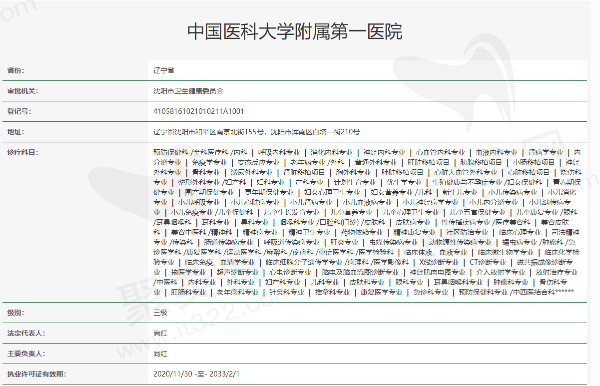Click the level value 三级

pos(160,313)
